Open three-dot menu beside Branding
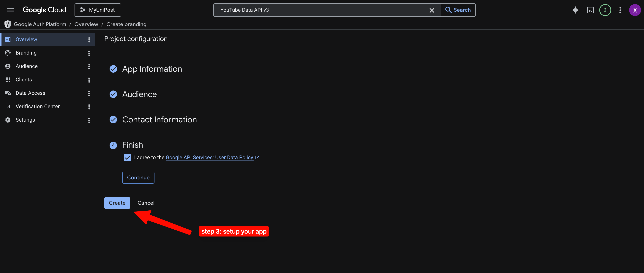644x273 pixels. coord(89,53)
